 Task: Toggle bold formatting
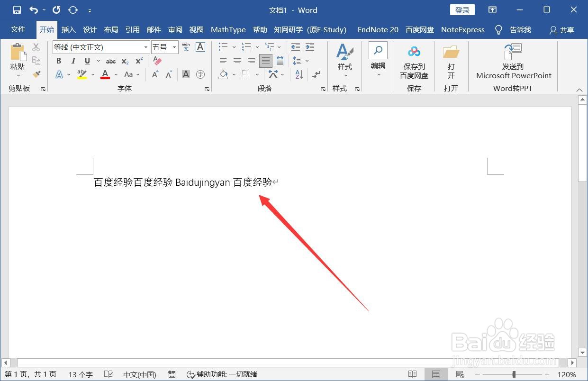click(59, 61)
